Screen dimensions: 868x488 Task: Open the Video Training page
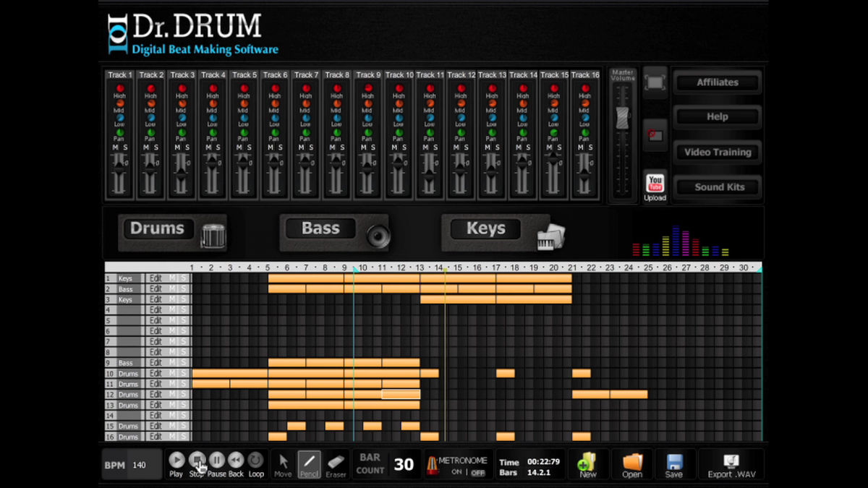tap(717, 152)
